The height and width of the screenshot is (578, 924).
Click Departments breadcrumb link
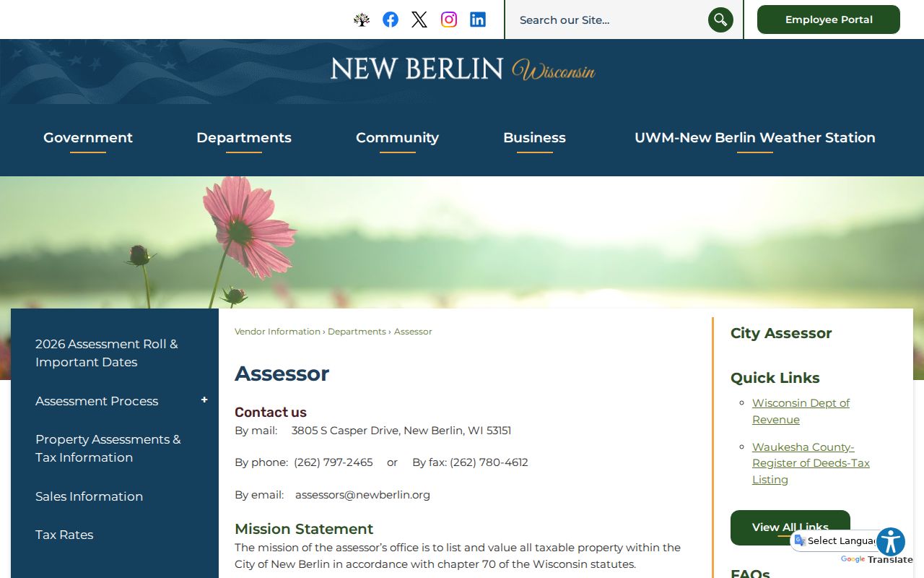(357, 332)
